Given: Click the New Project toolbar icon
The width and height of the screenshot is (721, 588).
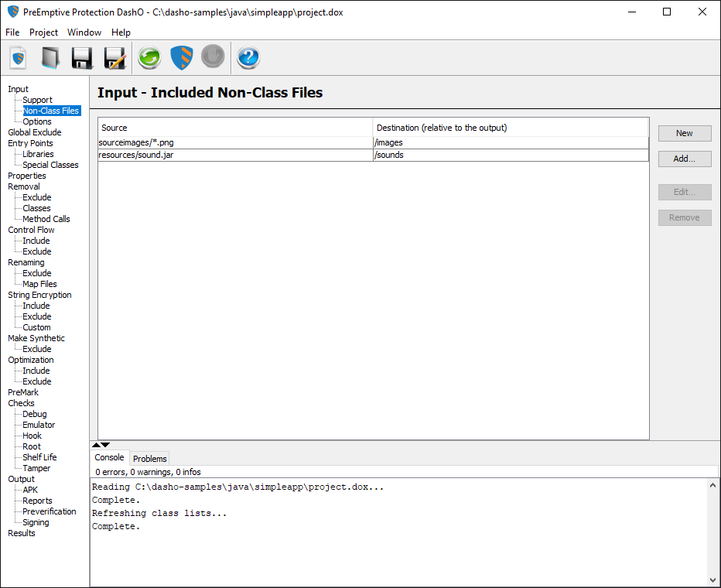Looking at the screenshot, I should point(19,58).
